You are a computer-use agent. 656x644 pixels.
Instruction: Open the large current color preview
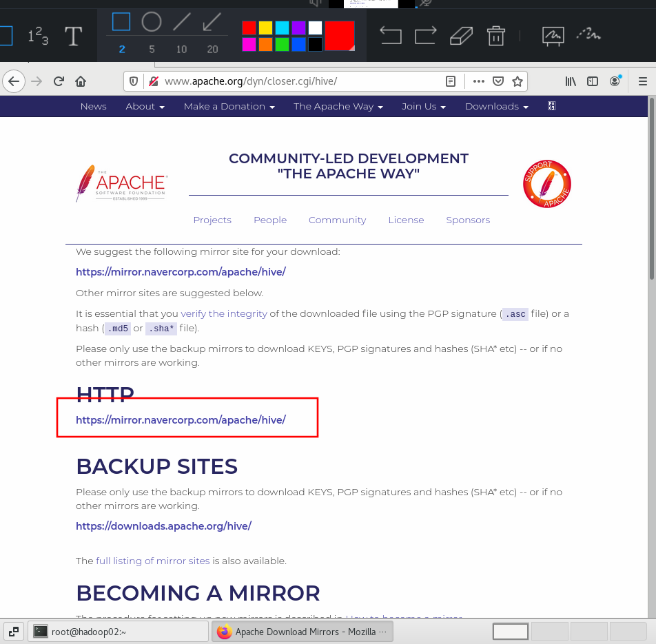[x=340, y=36]
